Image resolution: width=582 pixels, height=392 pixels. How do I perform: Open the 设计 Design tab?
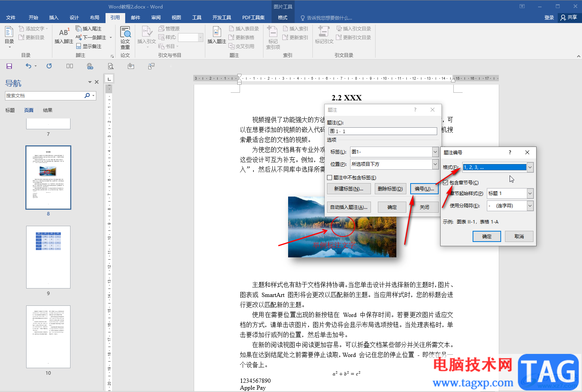[74, 18]
